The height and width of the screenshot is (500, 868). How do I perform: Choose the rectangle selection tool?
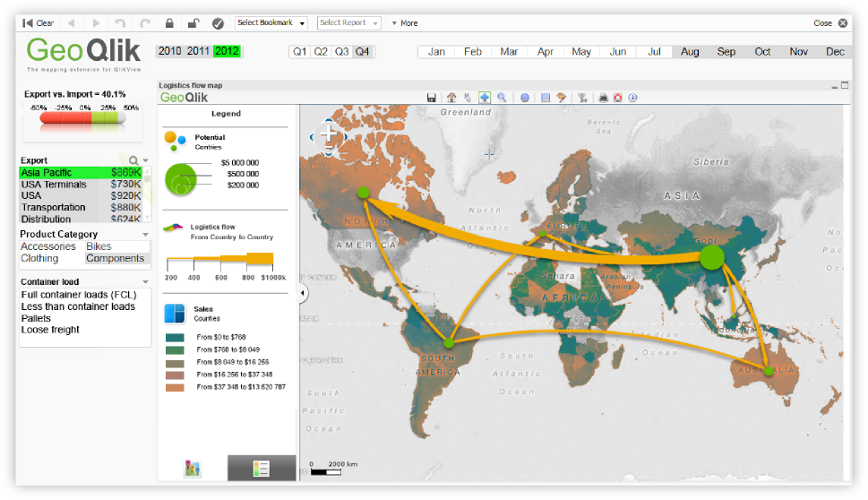[x=546, y=98]
